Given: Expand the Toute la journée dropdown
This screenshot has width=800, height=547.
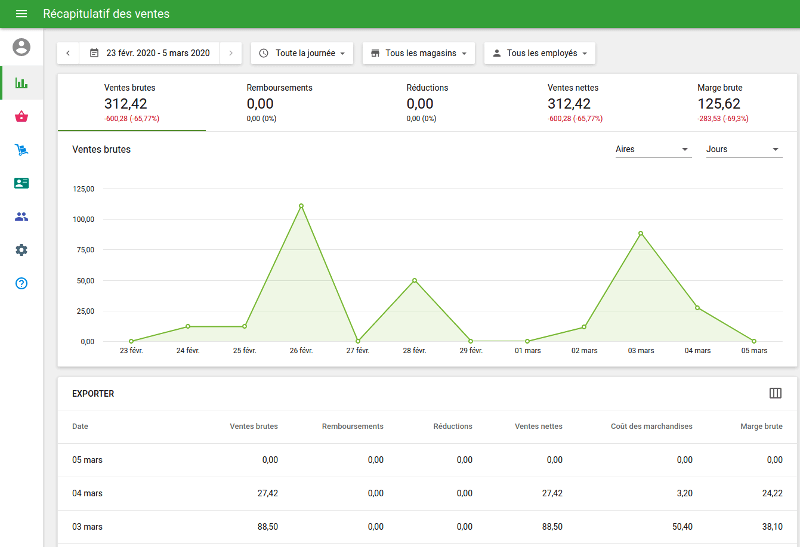Looking at the screenshot, I should tap(301, 53).
